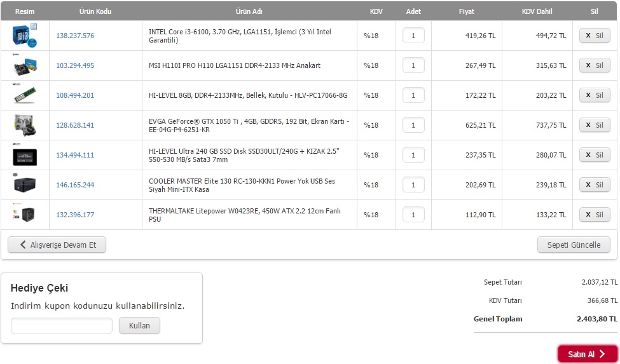Remove the HI-LEVEL Ultra 240 GB SSD

coord(595,155)
